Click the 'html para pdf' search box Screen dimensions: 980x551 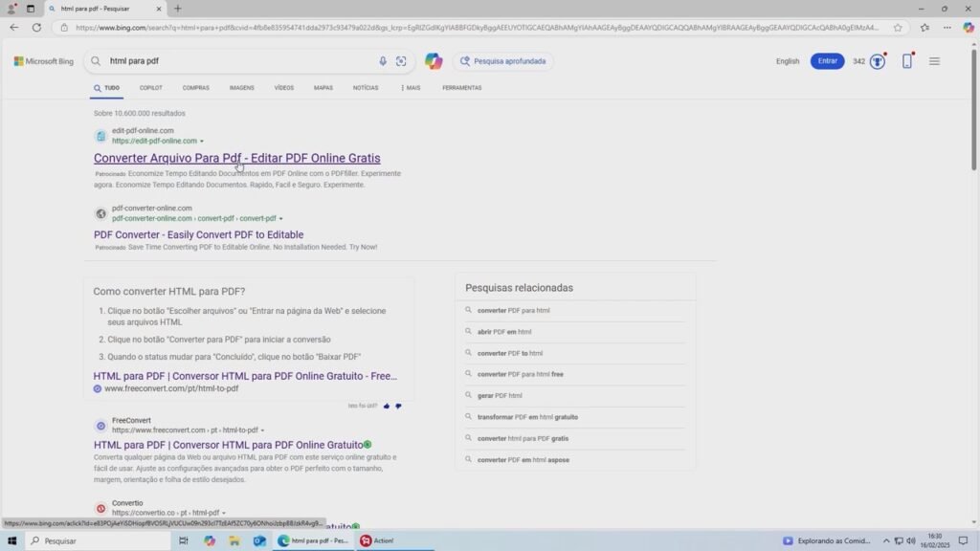coord(239,61)
